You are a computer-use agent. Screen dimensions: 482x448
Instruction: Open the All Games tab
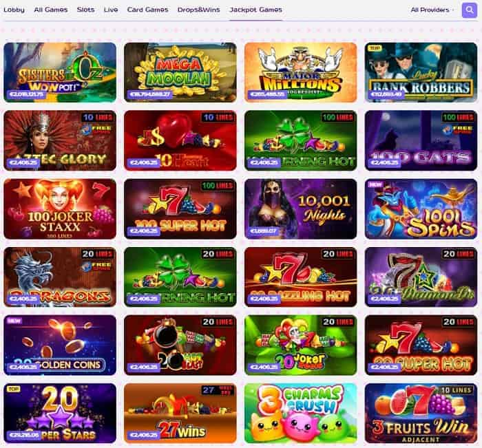(x=51, y=10)
